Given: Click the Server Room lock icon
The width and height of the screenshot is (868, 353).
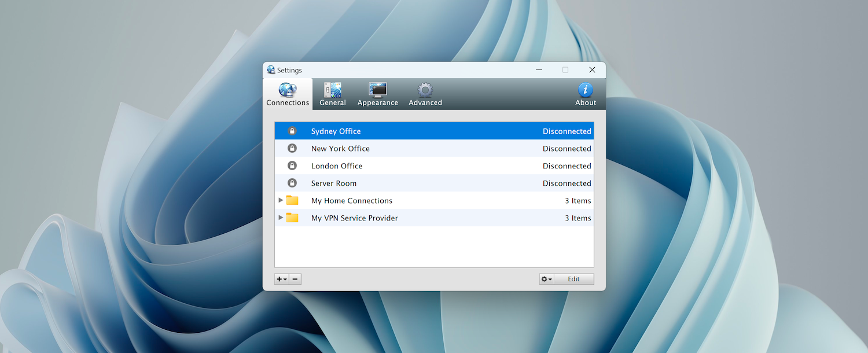Looking at the screenshot, I should click(292, 183).
